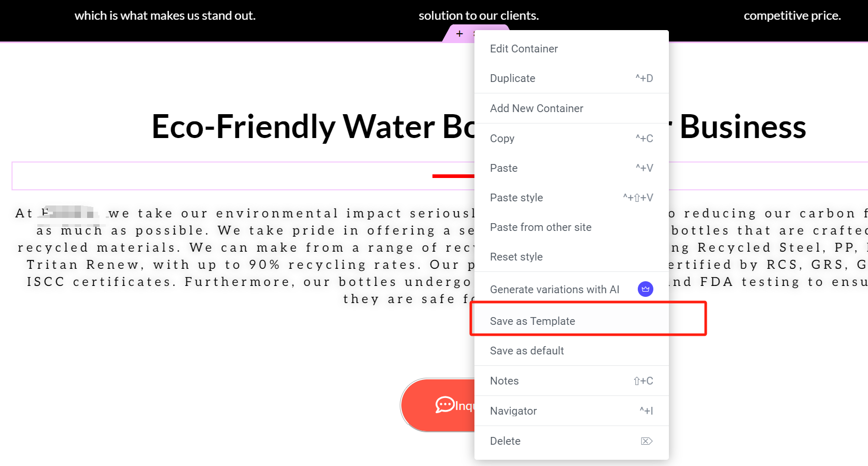Select the Paste menu entry

[x=503, y=168]
